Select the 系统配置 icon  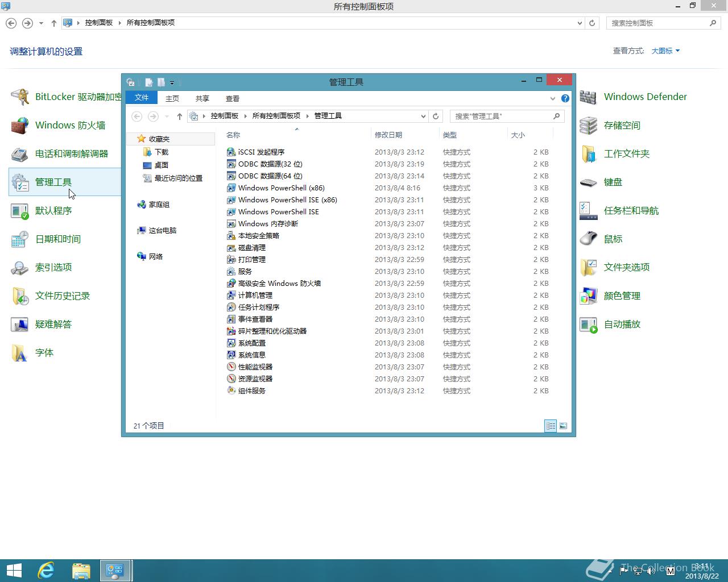[231, 343]
